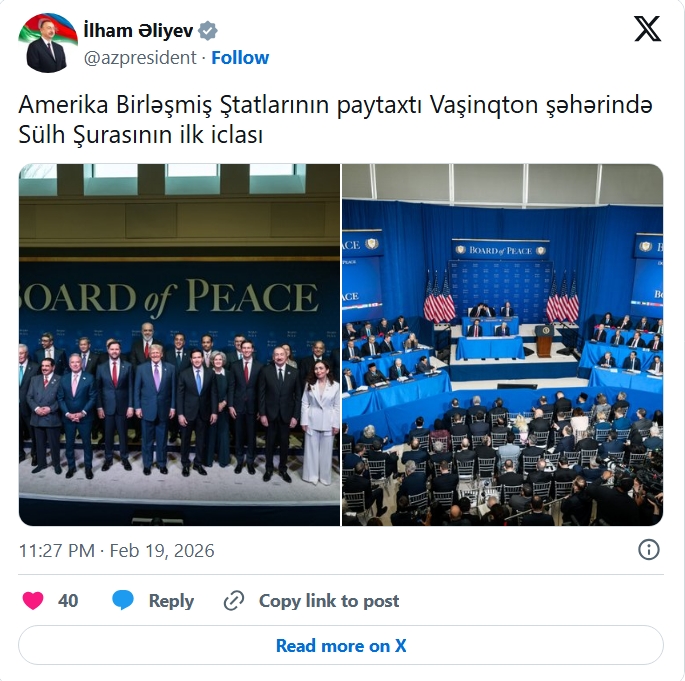Image resolution: width=685 pixels, height=681 pixels.
Task: Click the 40 likes count
Action: click(68, 601)
